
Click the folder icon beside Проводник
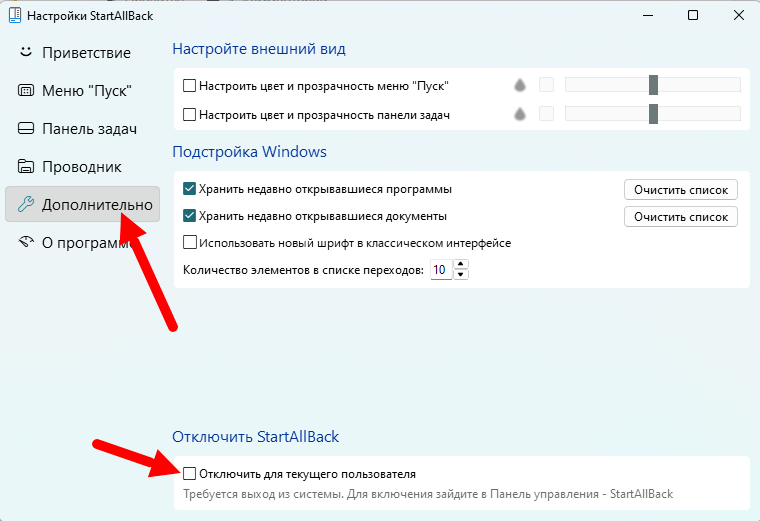point(26,166)
